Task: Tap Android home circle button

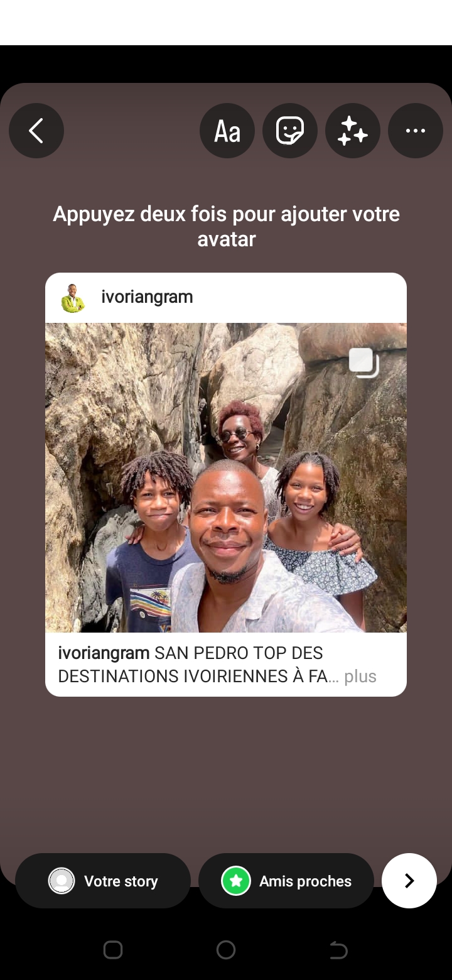Action: click(226, 950)
